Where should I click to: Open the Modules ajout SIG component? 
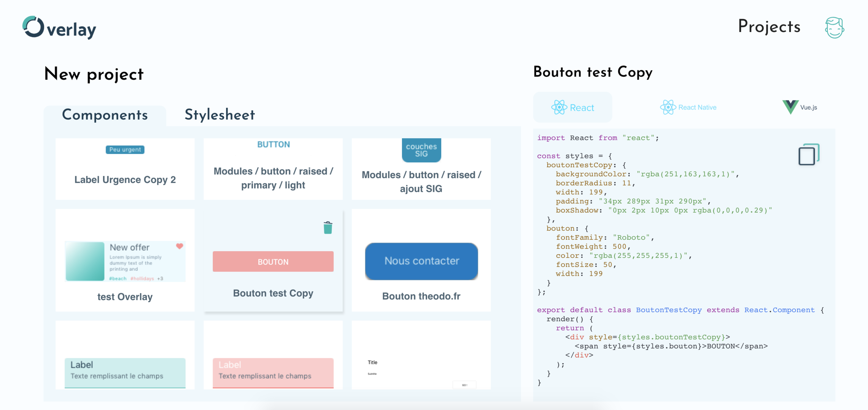pos(421,182)
